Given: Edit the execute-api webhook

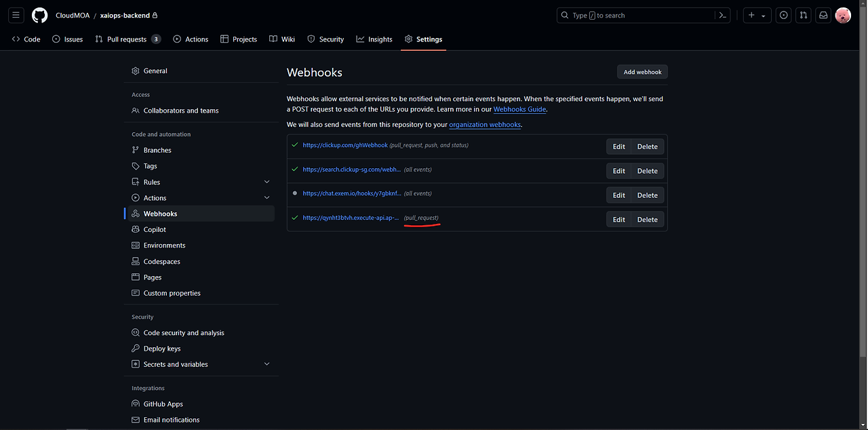Looking at the screenshot, I should [619, 220].
